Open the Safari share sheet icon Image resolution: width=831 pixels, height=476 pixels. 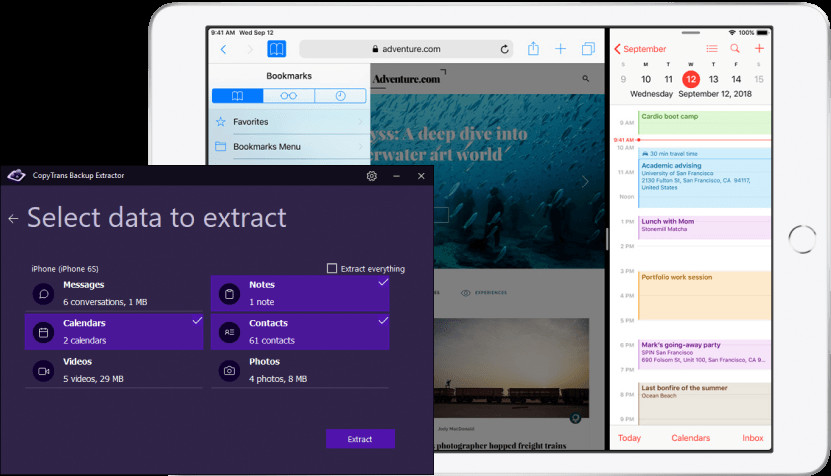point(533,49)
